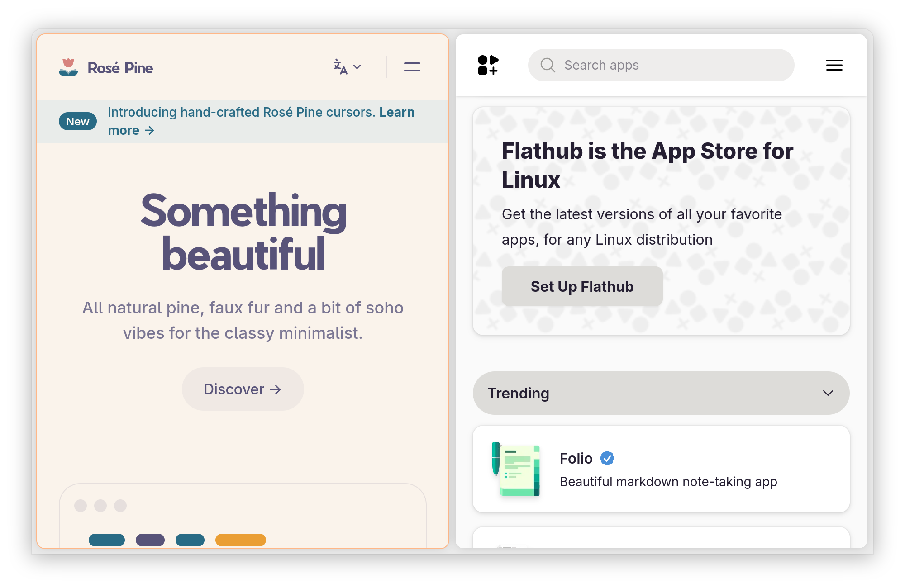Follow the Learn more cursors link
Viewport: 905px width, 588px height.
(261, 121)
